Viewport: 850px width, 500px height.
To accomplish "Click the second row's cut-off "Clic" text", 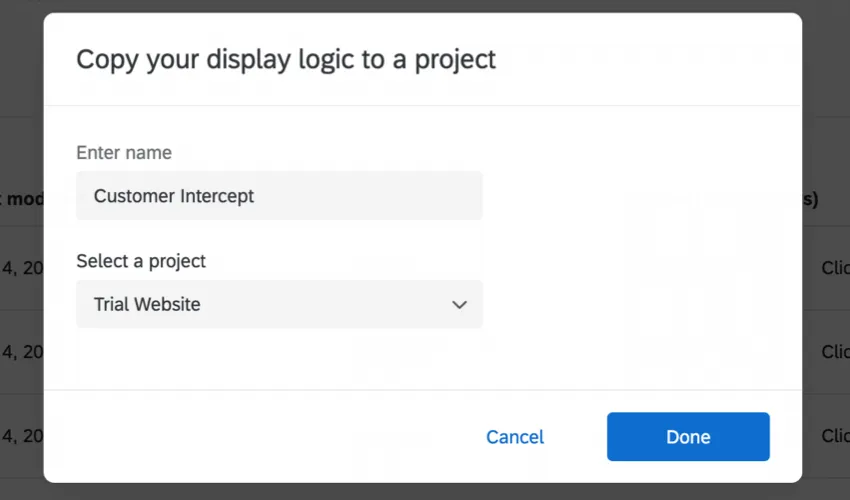I will point(834,352).
